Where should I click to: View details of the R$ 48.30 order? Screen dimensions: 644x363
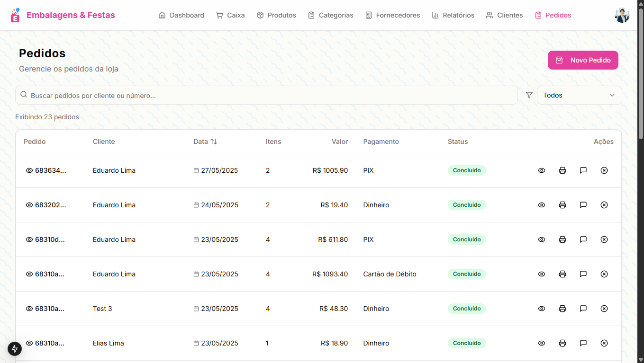[542, 309]
